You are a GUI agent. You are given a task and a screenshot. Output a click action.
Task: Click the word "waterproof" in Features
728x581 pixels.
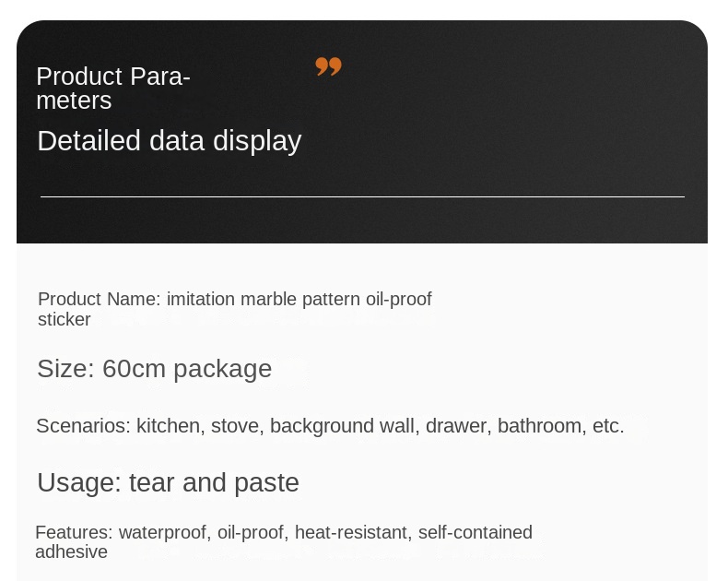(163, 532)
